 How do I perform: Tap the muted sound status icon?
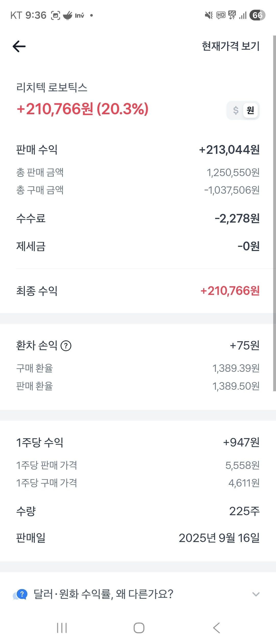coord(209,15)
